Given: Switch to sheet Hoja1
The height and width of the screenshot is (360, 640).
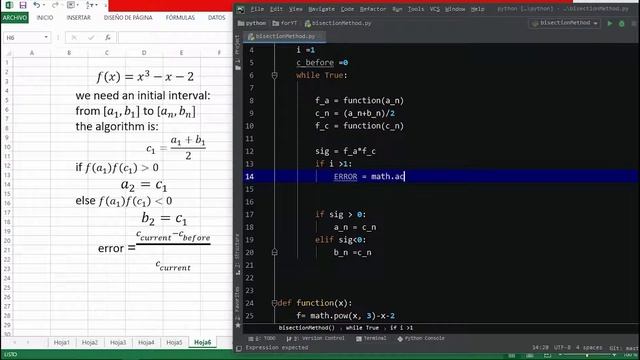Looking at the screenshot, I should pyautogui.click(x=62, y=342).
